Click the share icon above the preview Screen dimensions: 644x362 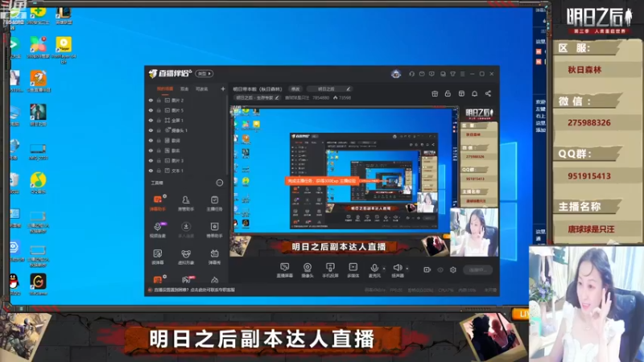tap(488, 93)
